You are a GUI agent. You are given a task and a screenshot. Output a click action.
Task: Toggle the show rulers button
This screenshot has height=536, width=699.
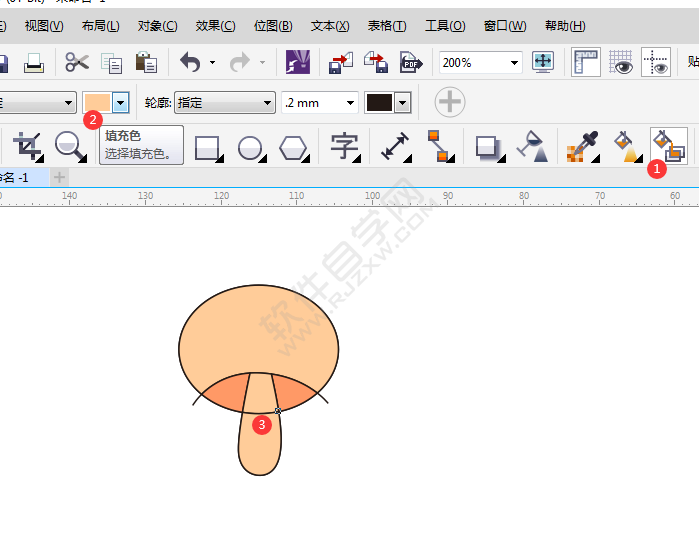point(586,62)
